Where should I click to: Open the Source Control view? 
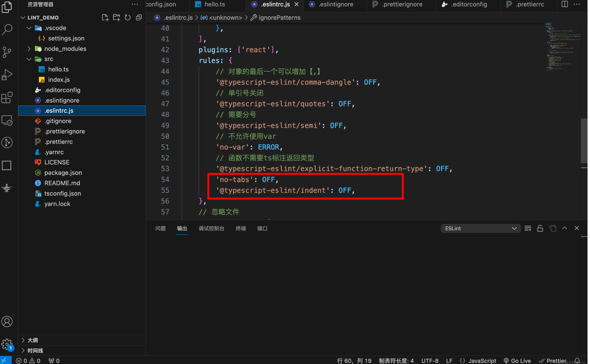click(x=7, y=52)
